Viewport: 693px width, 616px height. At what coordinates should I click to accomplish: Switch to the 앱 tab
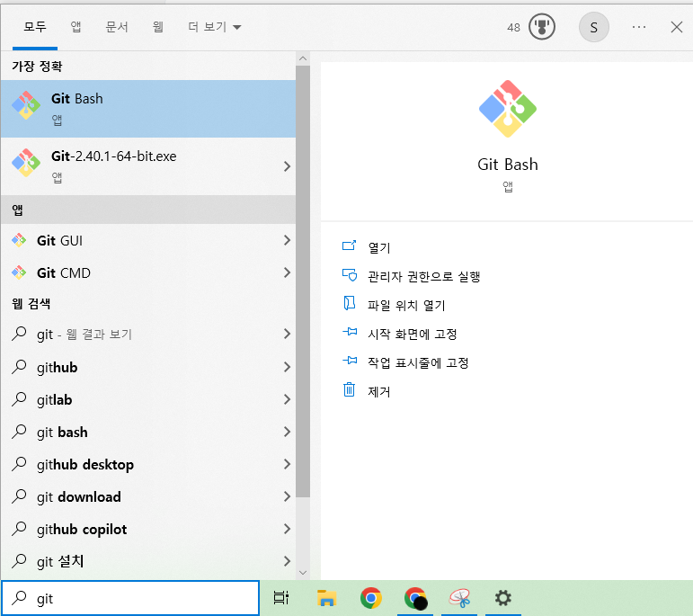click(x=76, y=27)
